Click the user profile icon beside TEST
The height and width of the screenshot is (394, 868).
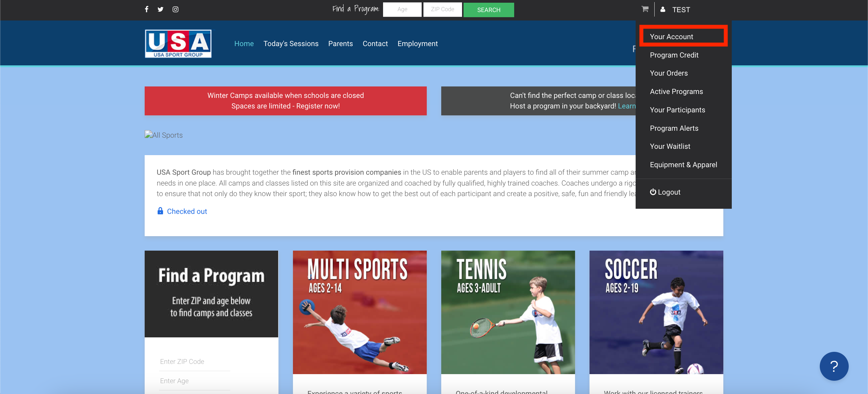[x=663, y=9]
